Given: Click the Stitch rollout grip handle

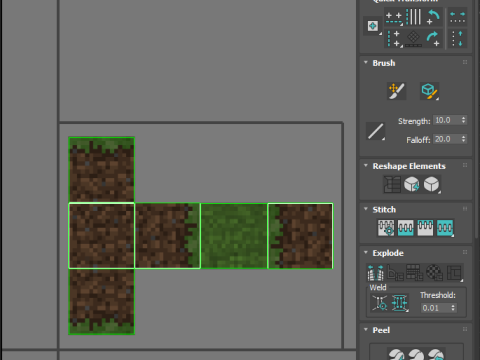Looking at the screenshot, I should [465, 209].
